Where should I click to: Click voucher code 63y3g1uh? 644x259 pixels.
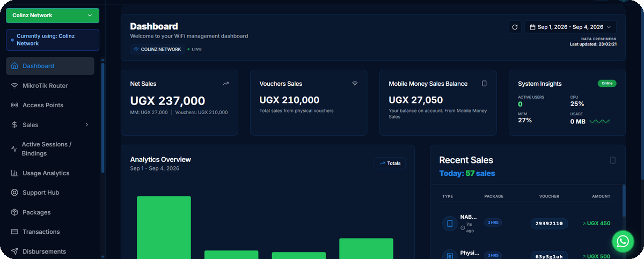(x=549, y=256)
